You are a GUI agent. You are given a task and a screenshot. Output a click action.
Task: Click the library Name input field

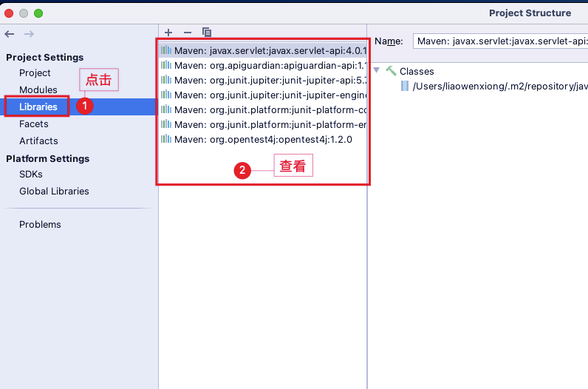click(x=500, y=41)
